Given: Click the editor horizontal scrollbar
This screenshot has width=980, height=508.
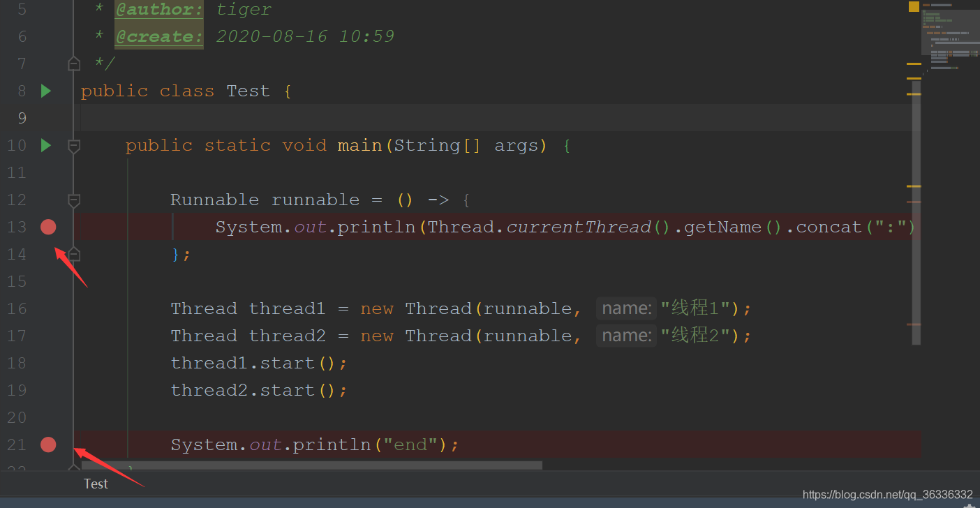Looking at the screenshot, I should tap(312, 465).
